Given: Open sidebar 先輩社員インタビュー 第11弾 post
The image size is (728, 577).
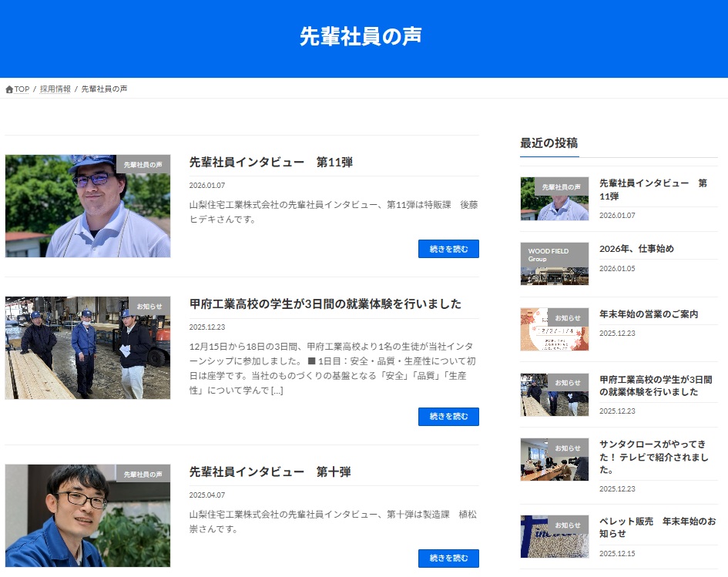Looking at the screenshot, I should [x=653, y=190].
